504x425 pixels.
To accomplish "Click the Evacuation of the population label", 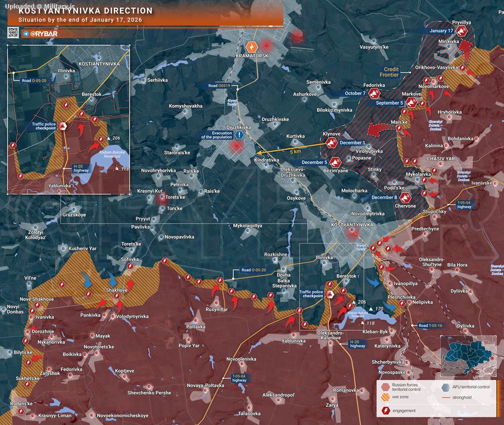I will (217, 135).
